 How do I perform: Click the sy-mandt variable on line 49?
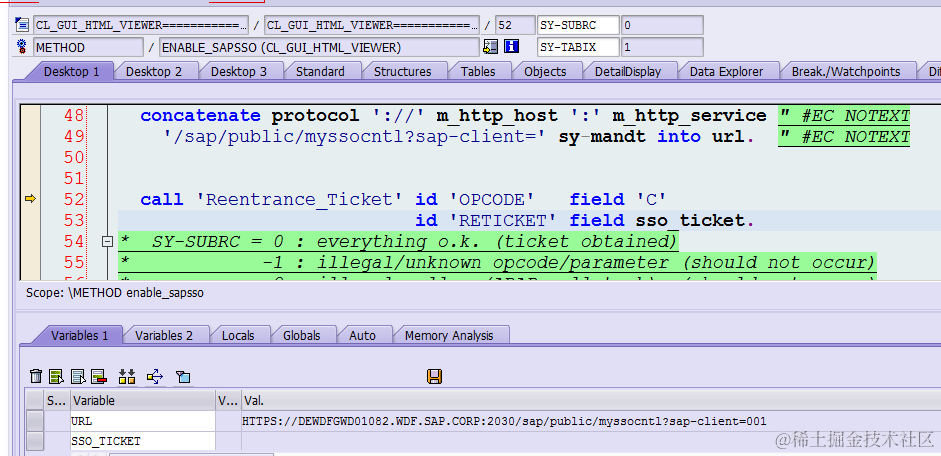(x=602, y=136)
